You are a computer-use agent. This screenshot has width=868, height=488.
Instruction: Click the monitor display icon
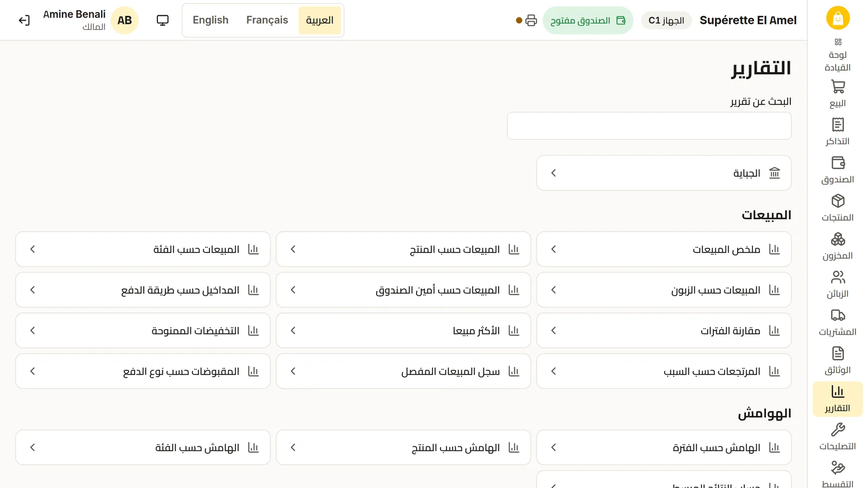163,21
